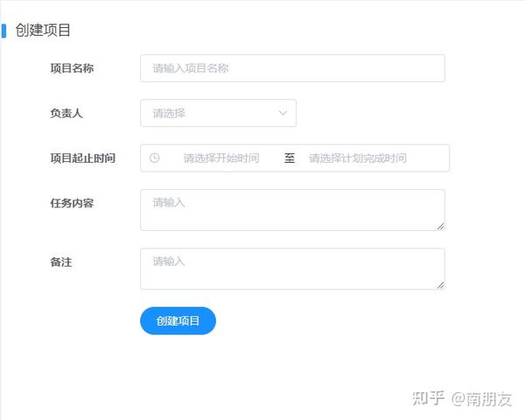Click the clock icon in date range field
525x420 pixels.
[x=154, y=157]
